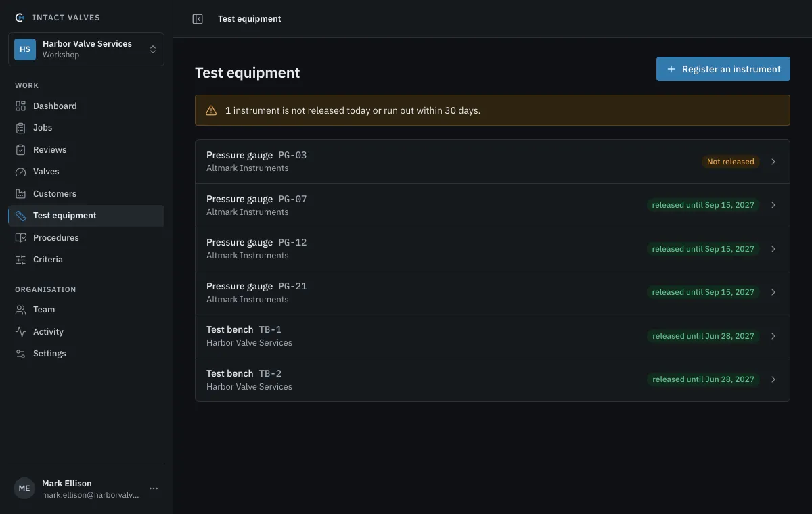Expand the PG-12 row chevron
Viewport: 812px width, 514px height.
point(773,249)
